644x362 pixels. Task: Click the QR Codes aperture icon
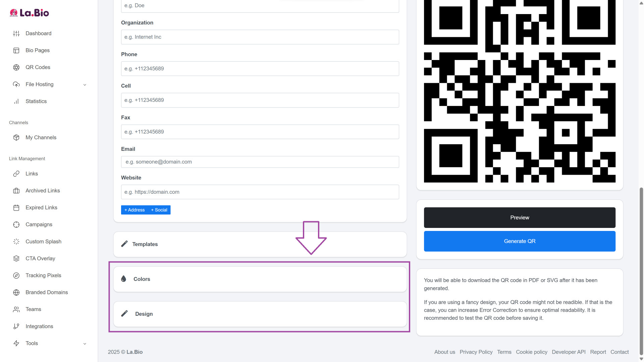[x=16, y=67]
